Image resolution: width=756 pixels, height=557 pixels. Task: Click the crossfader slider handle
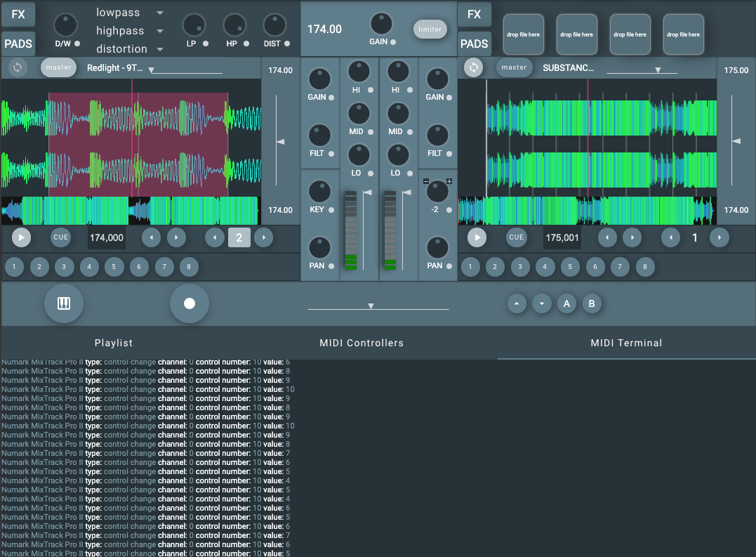tap(371, 306)
